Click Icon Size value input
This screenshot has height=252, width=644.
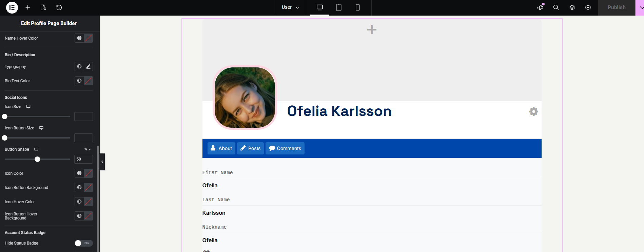coord(83,117)
